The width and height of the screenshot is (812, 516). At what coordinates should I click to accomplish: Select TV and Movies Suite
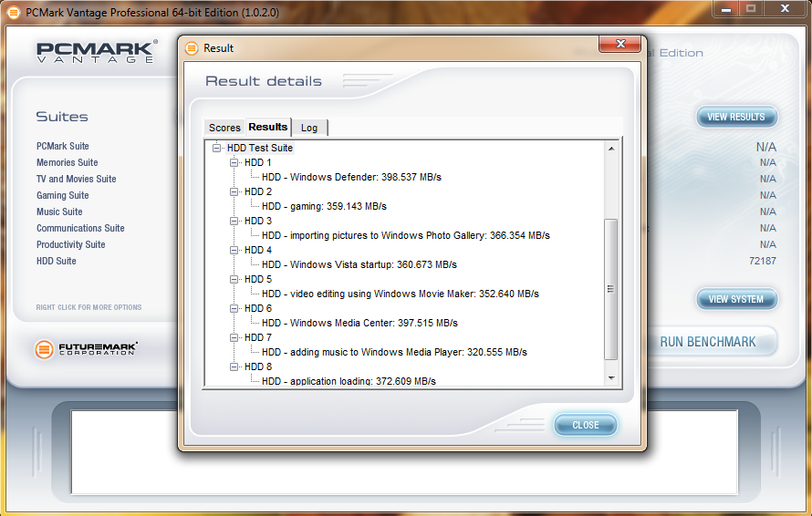pyautogui.click(x=76, y=179)
